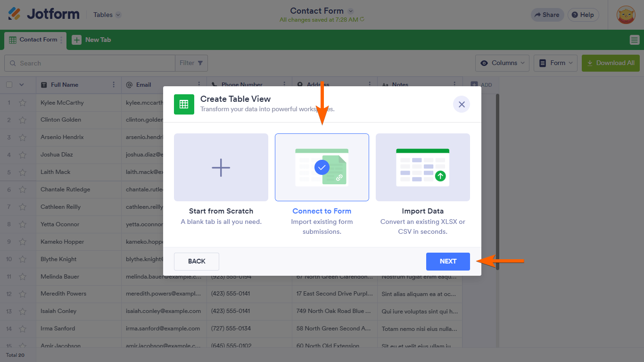This screenshot has height=362, width=644.
Task: Select the Import Data card
Action: coord(423,167)
